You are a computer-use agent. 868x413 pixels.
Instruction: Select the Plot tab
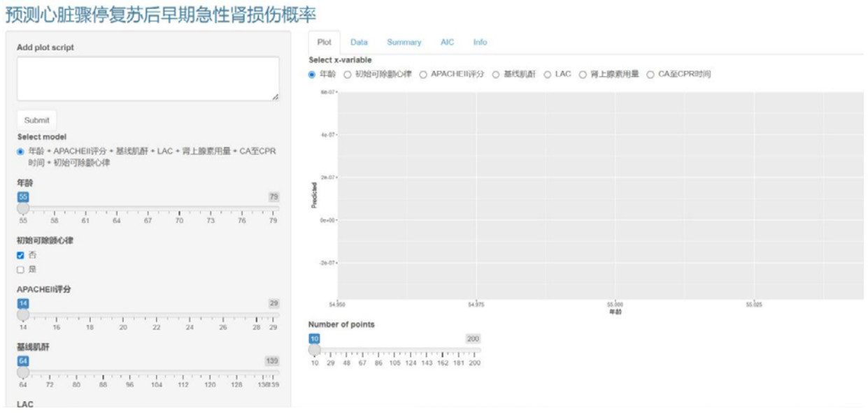tap(324, 43)
